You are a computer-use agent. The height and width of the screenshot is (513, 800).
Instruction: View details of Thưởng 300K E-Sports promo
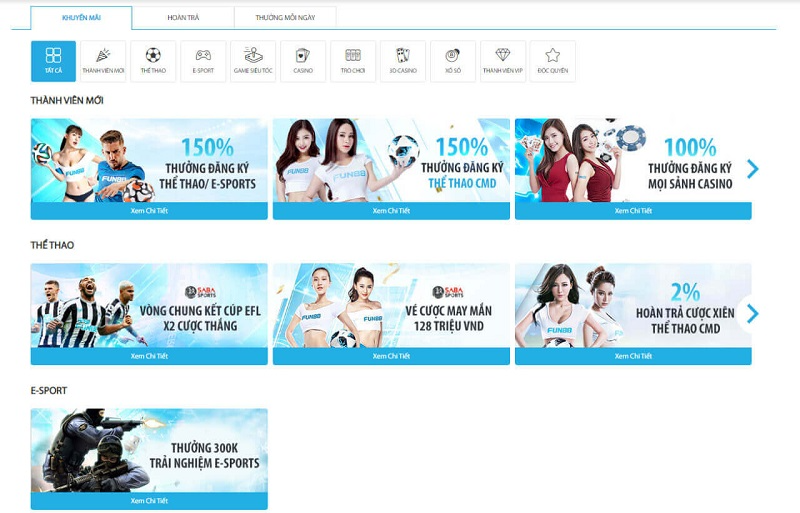(149, 501)
